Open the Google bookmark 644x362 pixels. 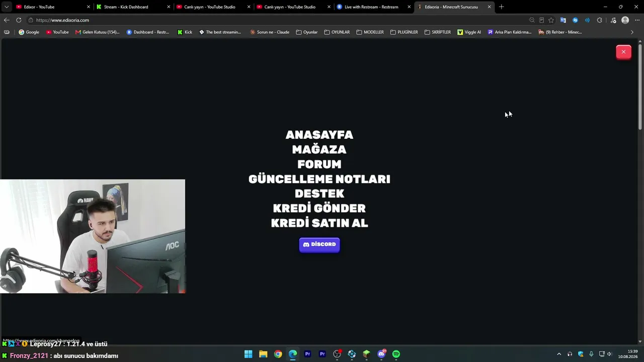(x=29, y=32)
